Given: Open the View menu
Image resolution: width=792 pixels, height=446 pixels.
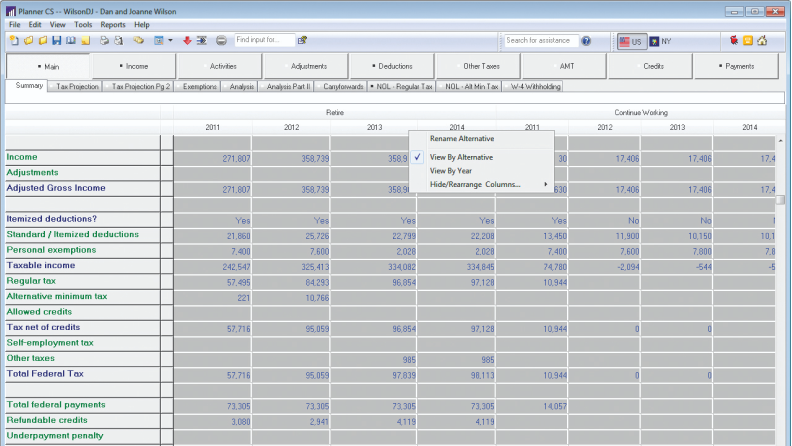Looking at the screenshot, I should pyautogui.click(x=58, y=24).
